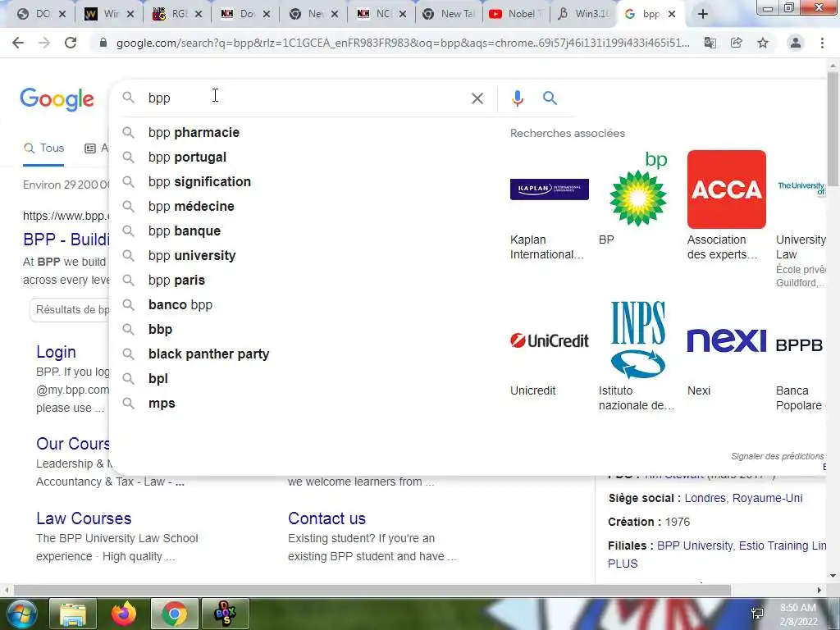Open a new browser tab with plus
This screenshot has height=630, width=840.
[x=703, y=14]
